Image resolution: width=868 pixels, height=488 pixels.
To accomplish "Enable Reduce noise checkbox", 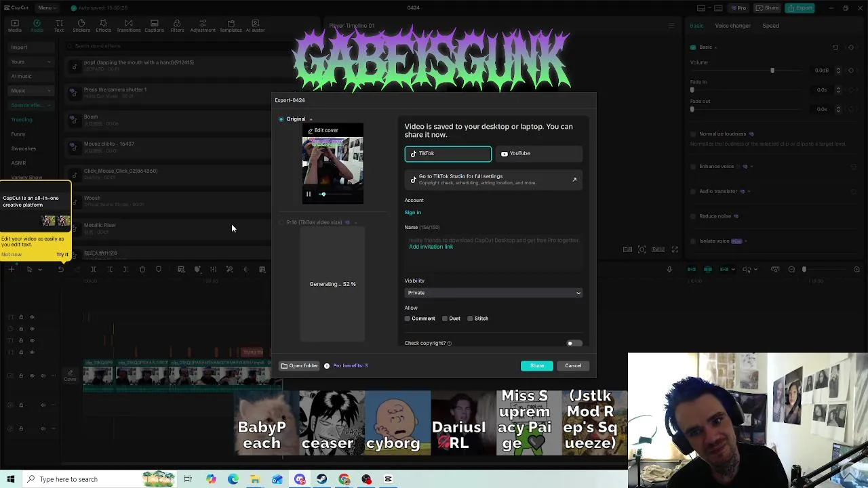I will [692, 216].
